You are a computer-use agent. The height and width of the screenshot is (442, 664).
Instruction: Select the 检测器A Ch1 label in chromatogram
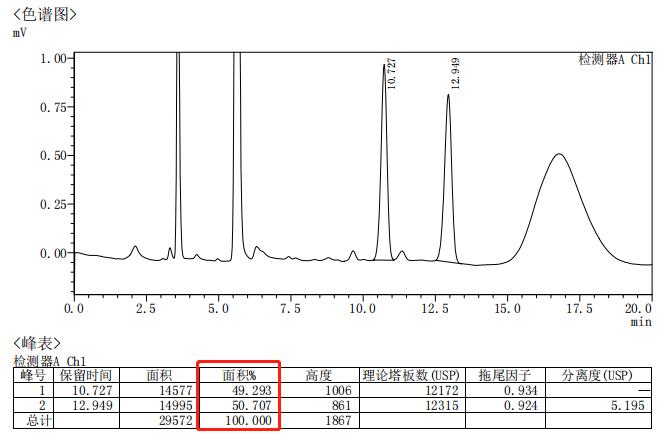pos(614,60)
